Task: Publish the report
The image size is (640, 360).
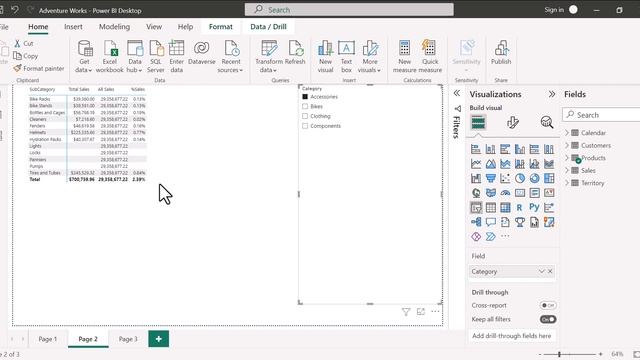Action: pyautogui.click(x=501, y=53)
